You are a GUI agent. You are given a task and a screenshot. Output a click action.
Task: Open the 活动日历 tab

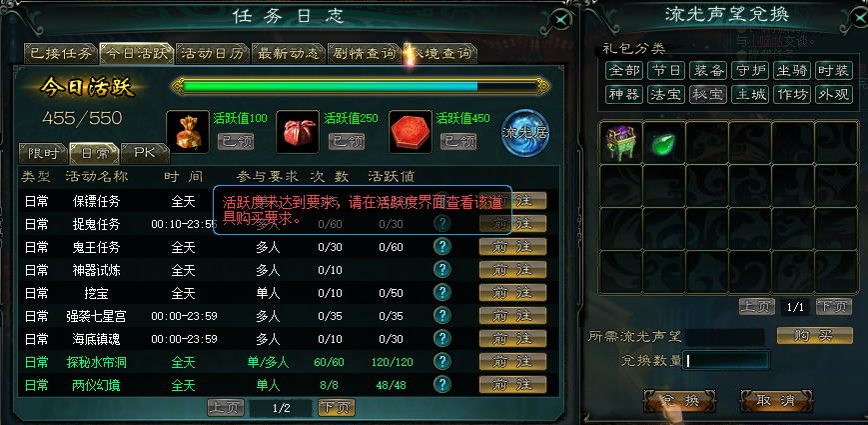[213, 53]
